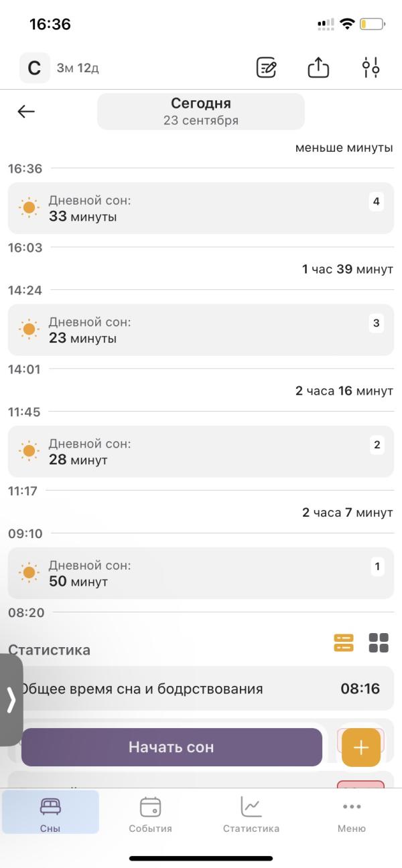Image resolution: width=402 pixels, height=868 pixels.
Task: Tap the share export icon
Action: click(318, 68)
